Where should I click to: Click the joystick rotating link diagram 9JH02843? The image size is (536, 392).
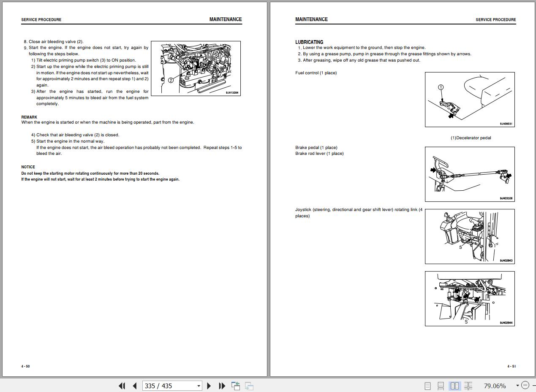coord(470,236)
